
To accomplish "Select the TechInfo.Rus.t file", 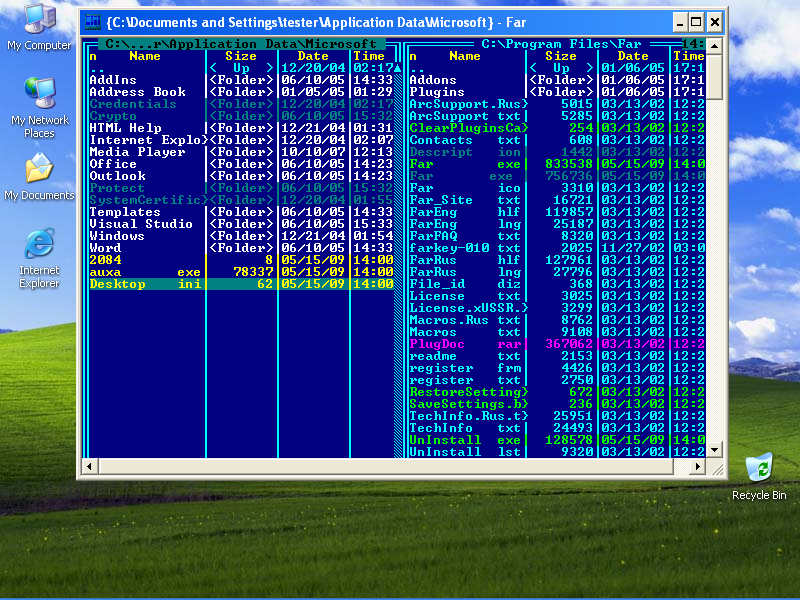I will click(557, 416).
